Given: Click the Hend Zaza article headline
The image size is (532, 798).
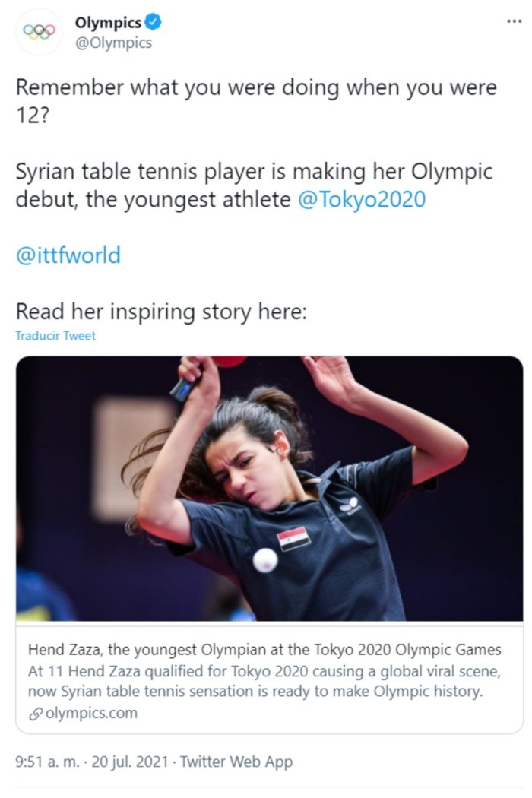Looking at the screenshot, I should tap(264, 650).
